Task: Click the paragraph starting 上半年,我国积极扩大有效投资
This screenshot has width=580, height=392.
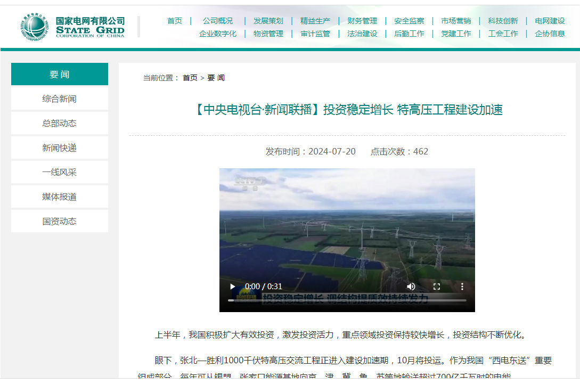Action: pyautogui.click(x=340, y=334)
